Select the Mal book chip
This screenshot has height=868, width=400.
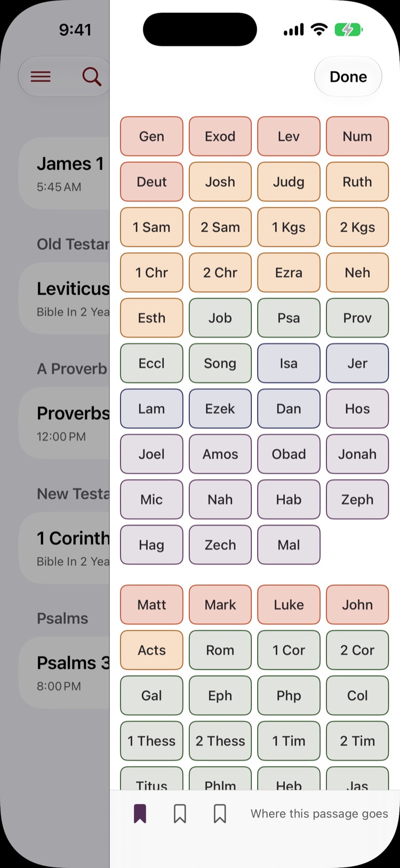pyautogui.click(x=289, y=545)
